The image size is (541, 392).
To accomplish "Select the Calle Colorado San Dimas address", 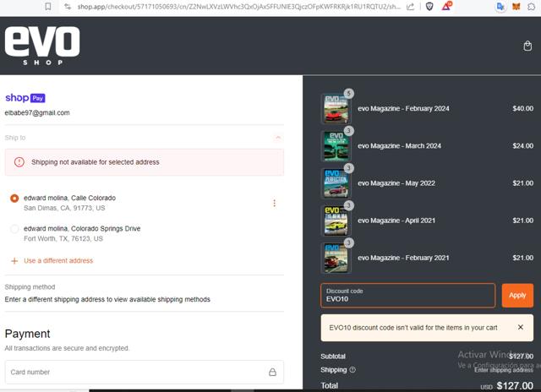I will [x=14, y=199].
